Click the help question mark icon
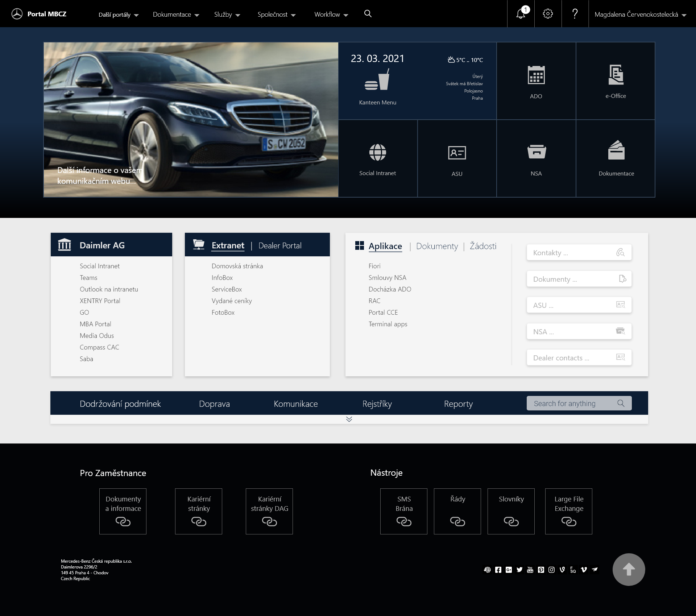This screenshot has height=616, width=696. coord(575,14)
